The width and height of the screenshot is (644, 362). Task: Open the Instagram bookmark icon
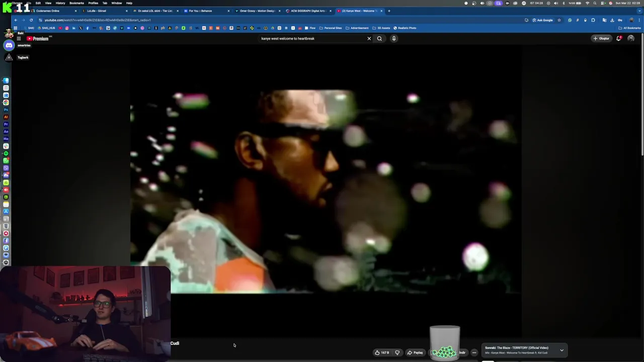tap(67, 28)
